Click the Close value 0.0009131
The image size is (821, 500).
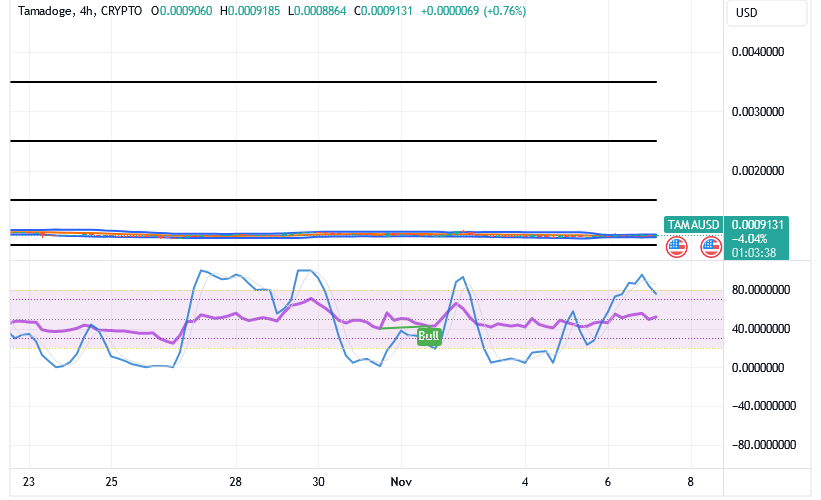point(387,11)
